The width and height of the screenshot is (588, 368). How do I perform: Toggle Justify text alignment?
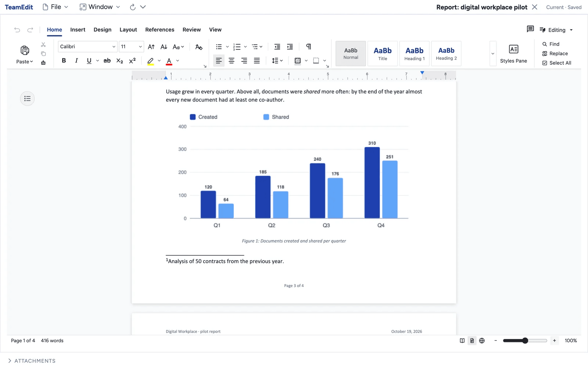tap(257, 61)
